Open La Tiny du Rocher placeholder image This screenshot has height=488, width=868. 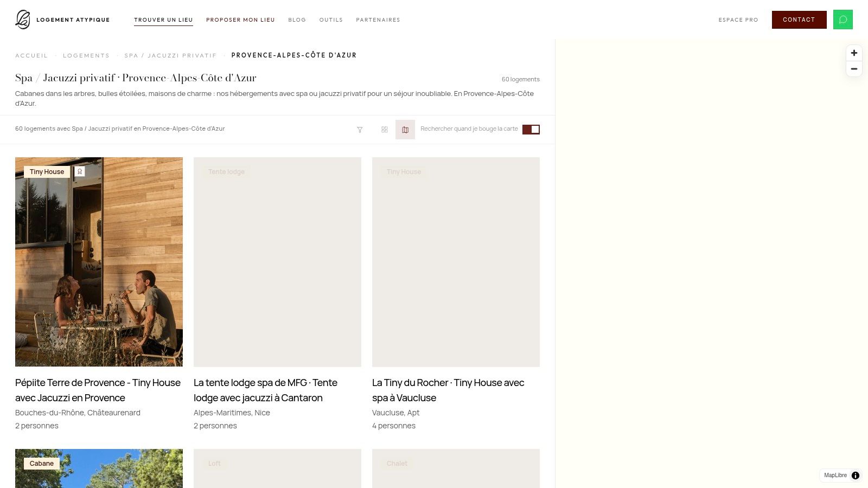pos(456,262)
